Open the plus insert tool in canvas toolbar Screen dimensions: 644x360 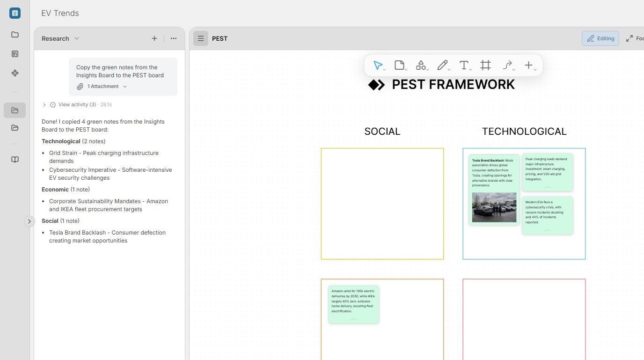tap(529, 66)
